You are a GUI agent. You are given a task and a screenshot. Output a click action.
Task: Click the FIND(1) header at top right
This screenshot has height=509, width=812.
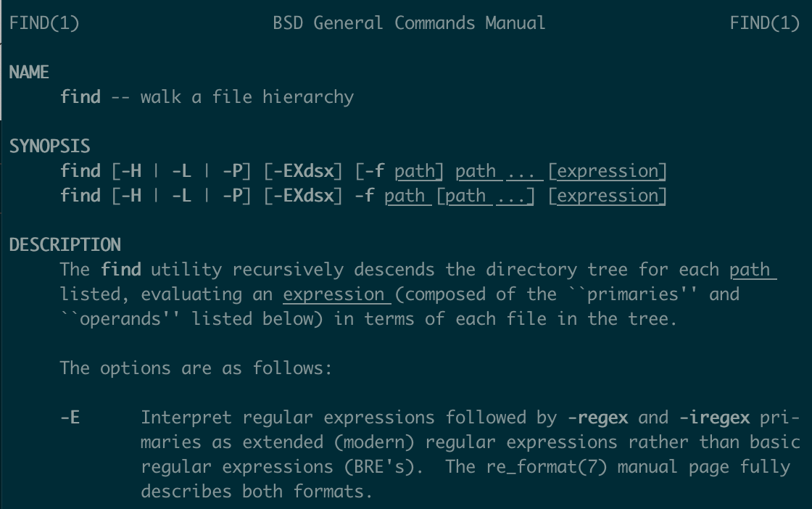[765, 22]
